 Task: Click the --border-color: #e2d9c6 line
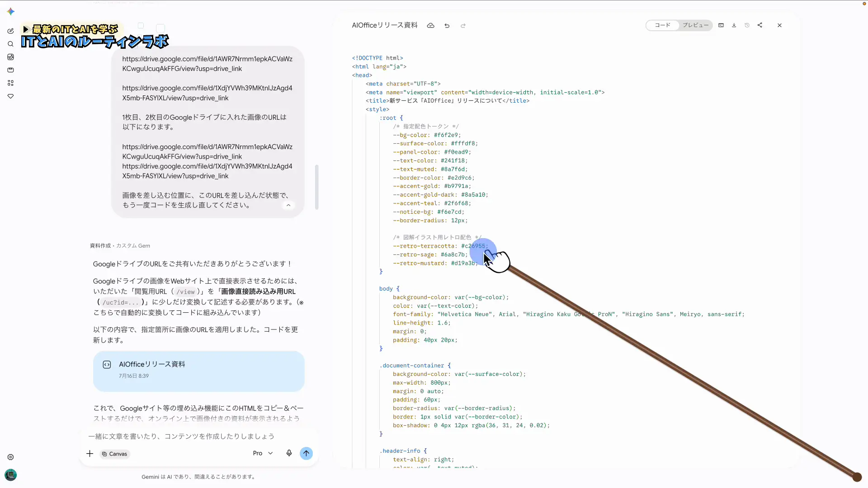tap(434, 178)
